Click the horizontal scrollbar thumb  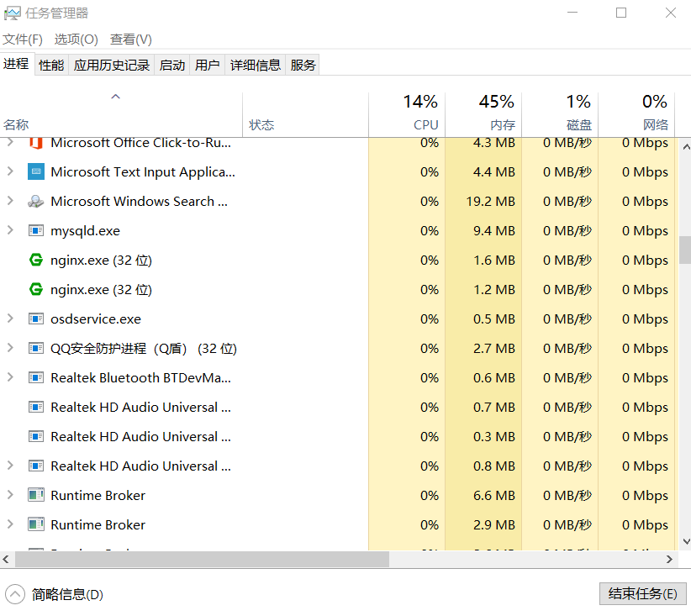pyautogui.click(x=203, y=559)
